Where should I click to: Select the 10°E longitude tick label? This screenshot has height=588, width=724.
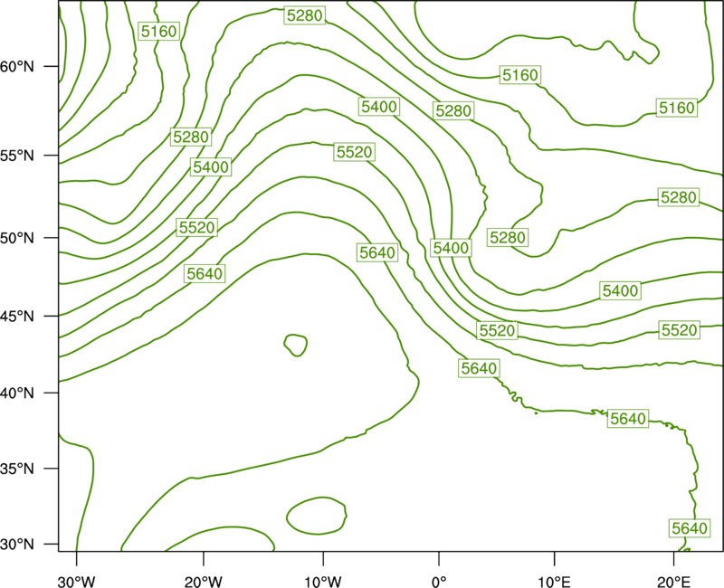coord(554,582)
